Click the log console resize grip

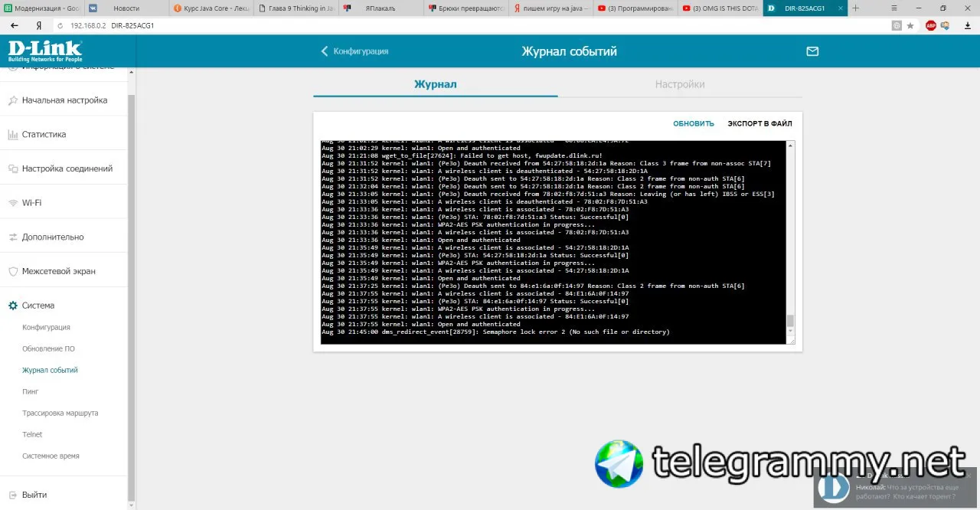[x=791, y=341]
